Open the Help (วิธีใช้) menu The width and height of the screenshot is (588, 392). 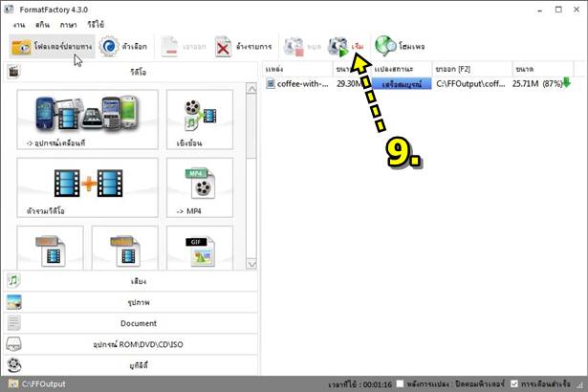point(96,25)
